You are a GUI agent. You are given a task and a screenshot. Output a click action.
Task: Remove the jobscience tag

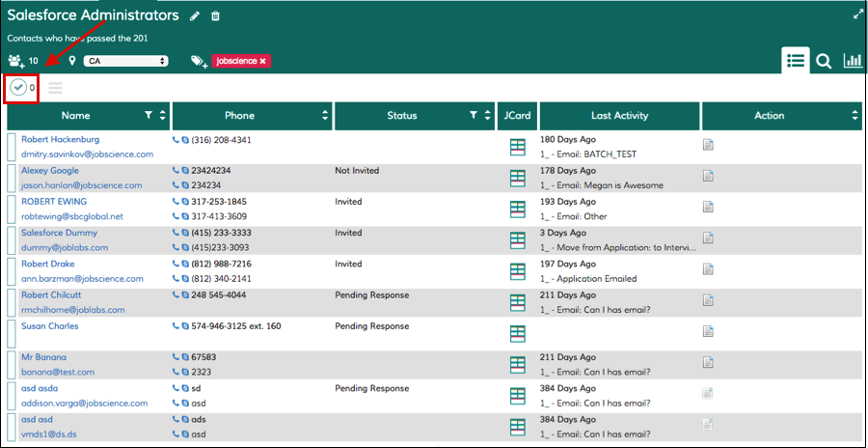click(x=263, y=61)
